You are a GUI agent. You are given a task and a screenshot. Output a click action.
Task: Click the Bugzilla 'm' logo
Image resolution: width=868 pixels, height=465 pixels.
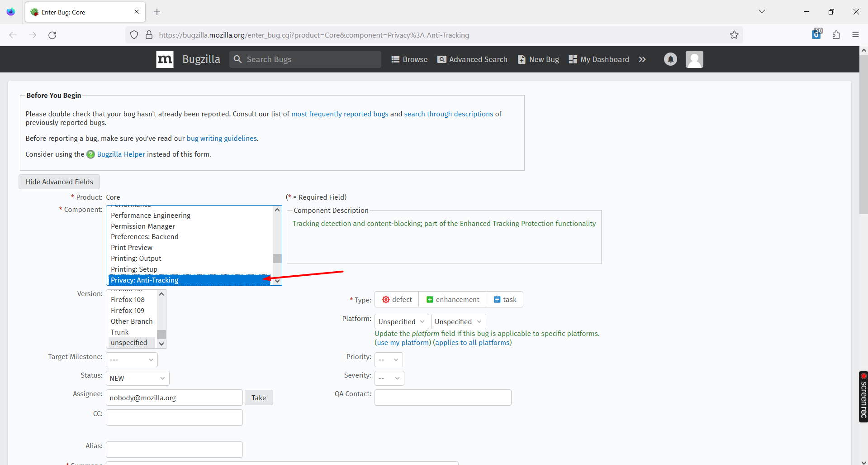164,59
